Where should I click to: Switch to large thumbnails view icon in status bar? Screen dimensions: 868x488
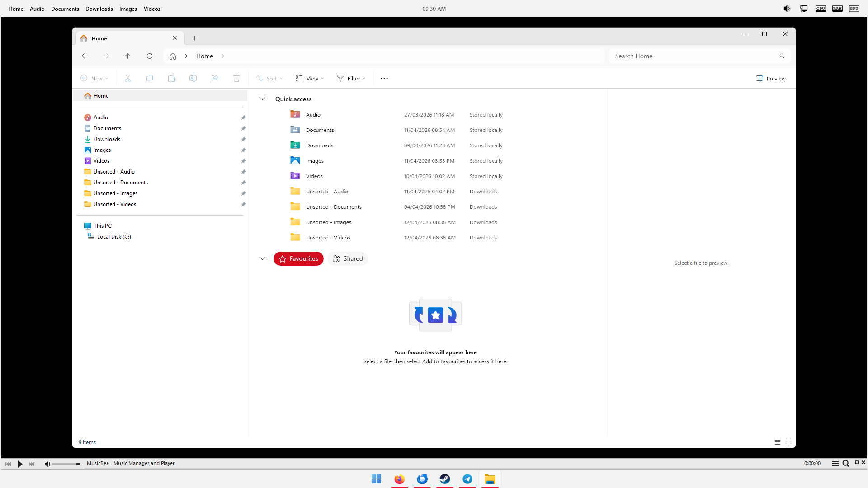(x=788, y=442)
